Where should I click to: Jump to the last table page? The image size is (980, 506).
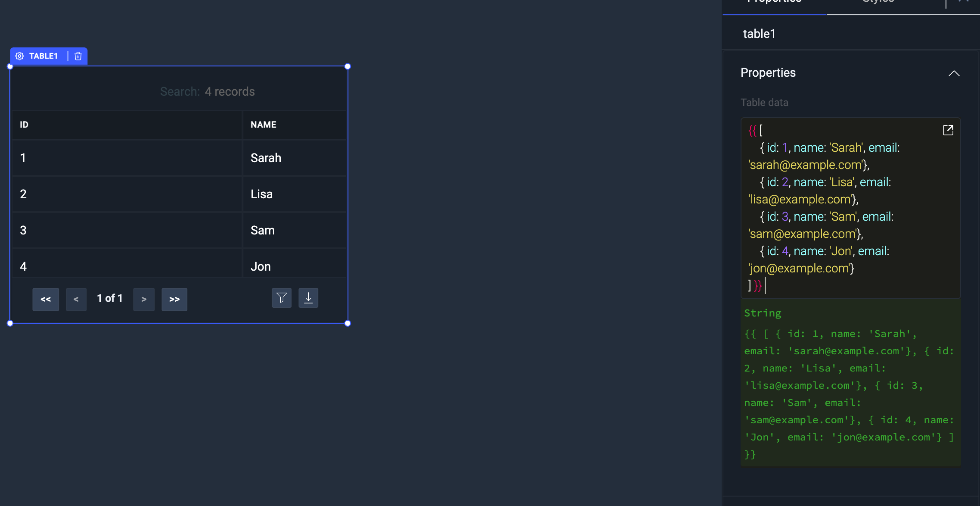[174, 299]
